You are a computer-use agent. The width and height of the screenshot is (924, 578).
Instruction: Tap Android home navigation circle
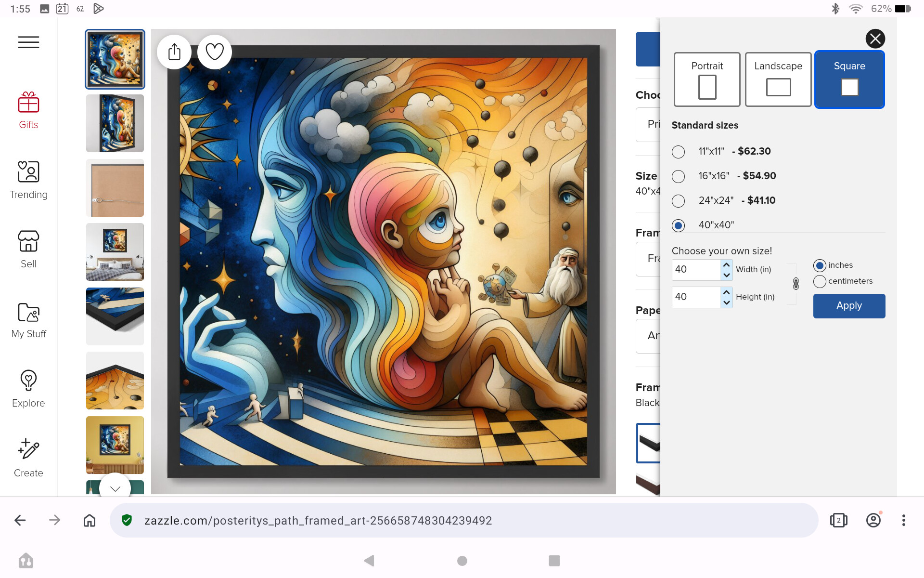(462, 561)
